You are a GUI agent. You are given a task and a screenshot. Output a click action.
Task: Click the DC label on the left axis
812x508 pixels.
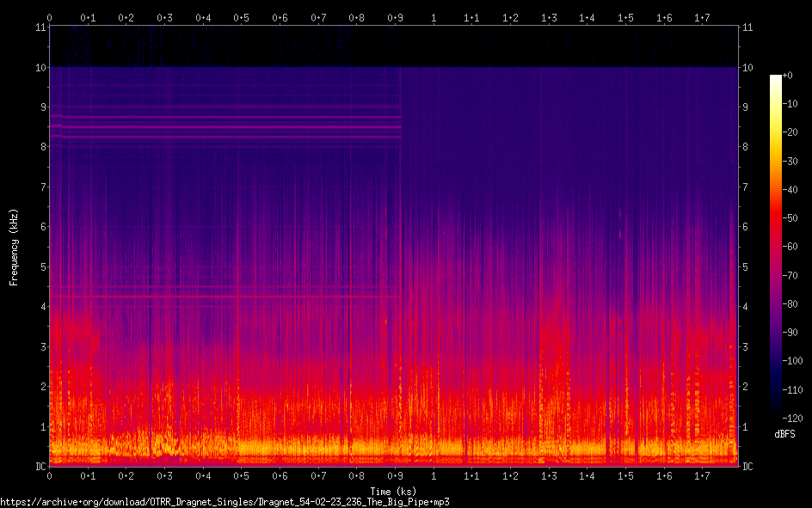[x=38, y=466]
